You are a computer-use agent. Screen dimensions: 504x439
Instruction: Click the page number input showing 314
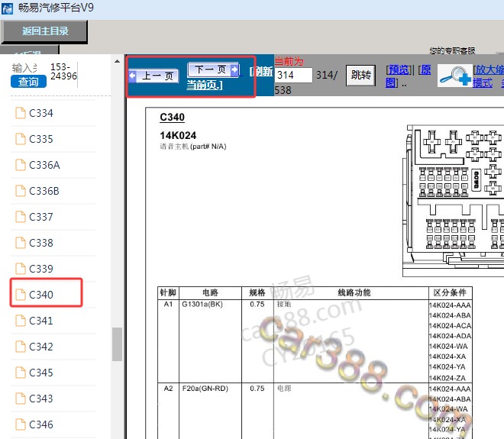(x=293, y=75)
